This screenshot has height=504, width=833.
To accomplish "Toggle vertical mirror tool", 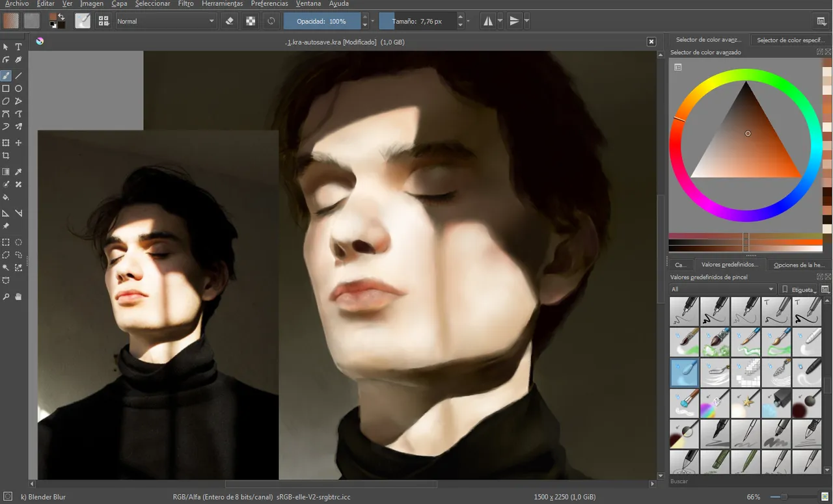I will point(514,21).
